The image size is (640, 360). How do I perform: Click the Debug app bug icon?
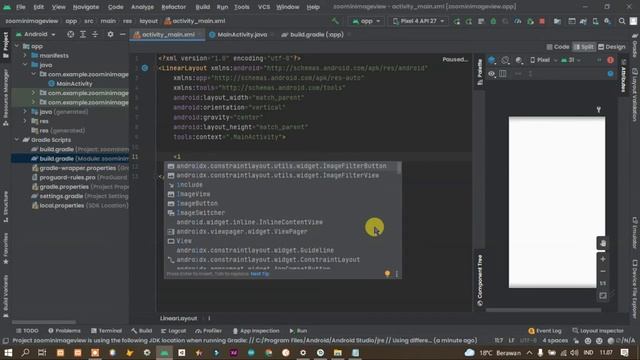point(493,21)
